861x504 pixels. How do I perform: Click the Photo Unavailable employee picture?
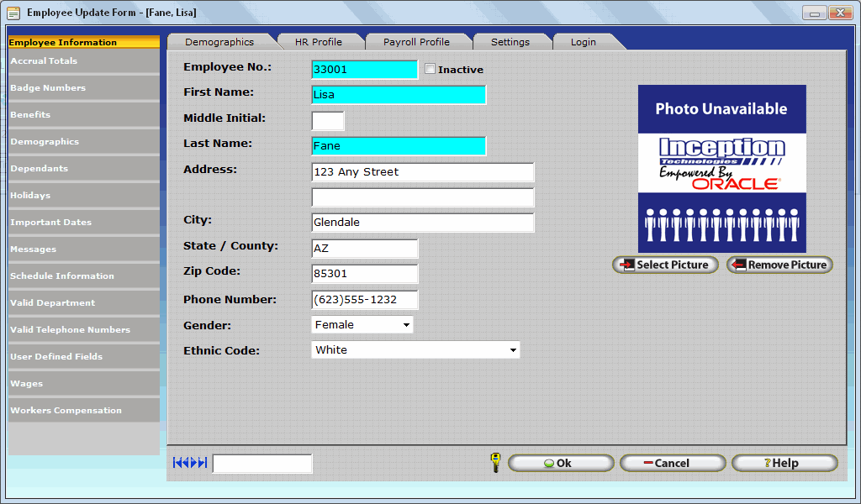[x=721, y=168]
